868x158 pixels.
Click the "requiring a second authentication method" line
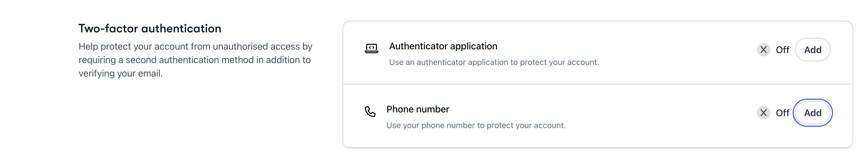[x=195, y=60]
